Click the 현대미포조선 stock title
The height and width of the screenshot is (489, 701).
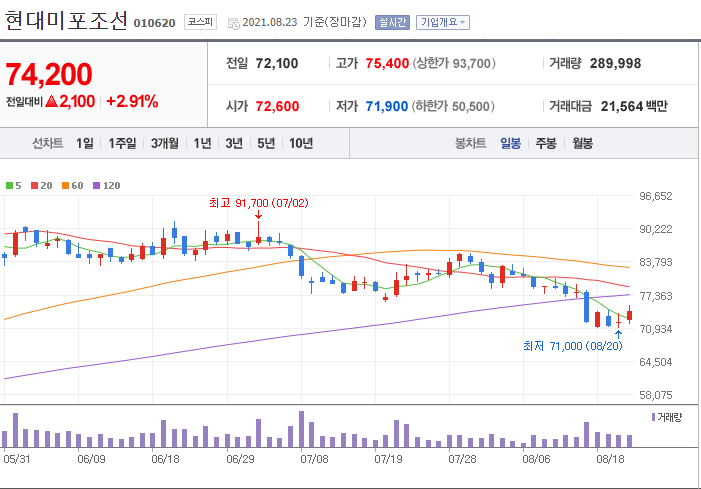[66, 21]
